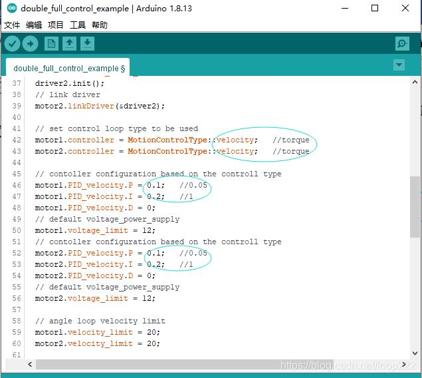The image size is (422, 378).
Task: Click 'motor2.controller' on line 43
Action: tap(74, 151)
